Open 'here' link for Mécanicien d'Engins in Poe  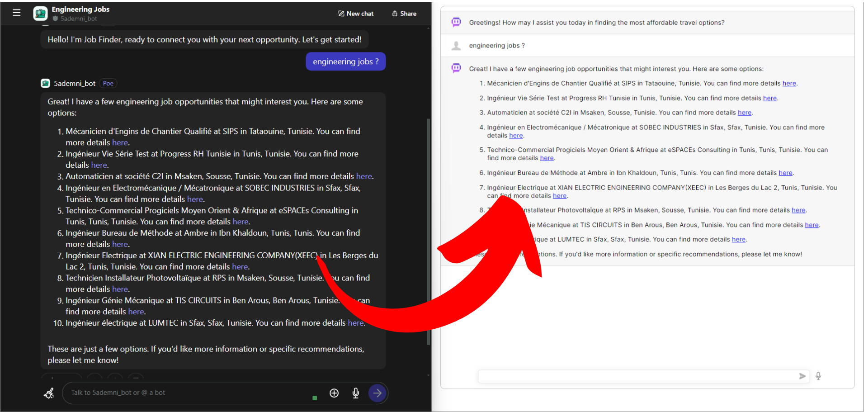pos(120,142)
